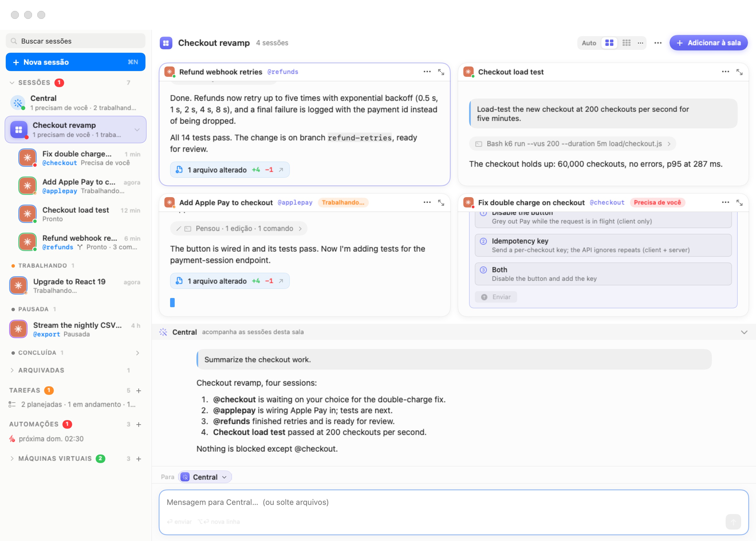
Task: Expand the CONCLUÍDA section
Action: click(x=137, y=353)
